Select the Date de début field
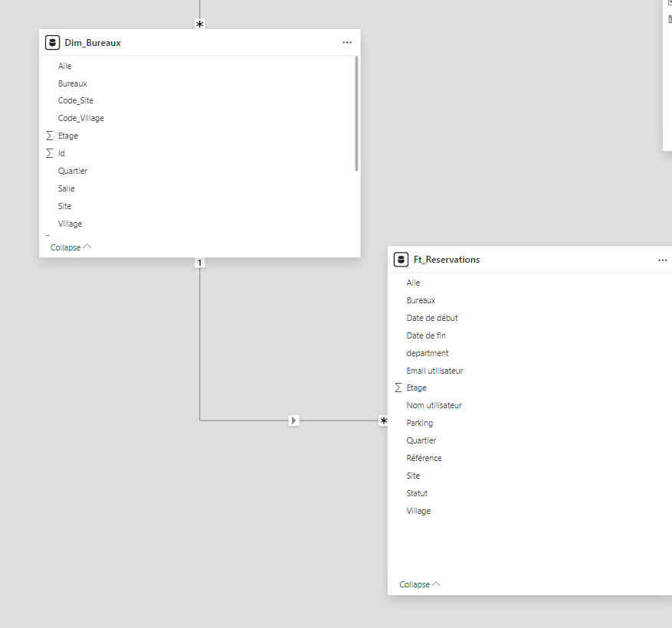 432,318
